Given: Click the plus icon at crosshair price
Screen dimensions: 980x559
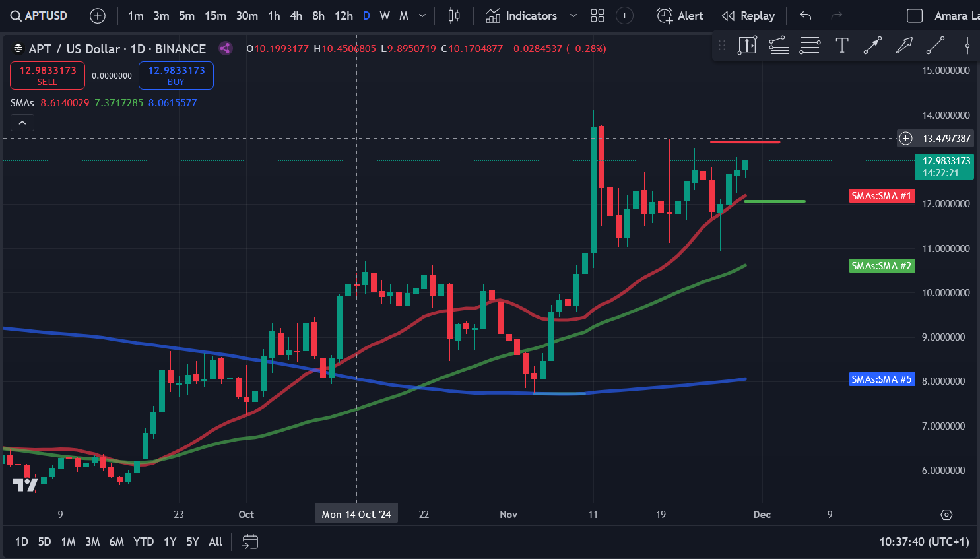Looking at the screenshot, I should pyautogui.click(x=905, y=138).
